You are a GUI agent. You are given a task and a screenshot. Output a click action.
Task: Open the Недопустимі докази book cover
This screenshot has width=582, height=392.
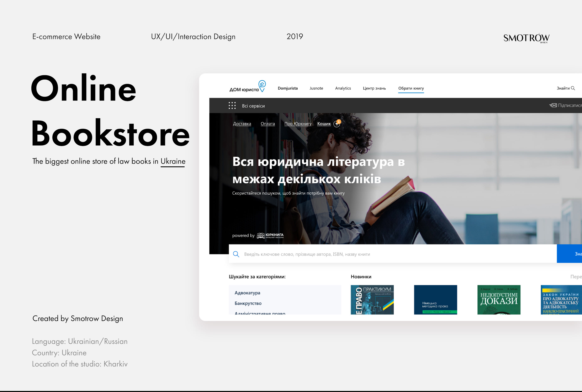499,300
